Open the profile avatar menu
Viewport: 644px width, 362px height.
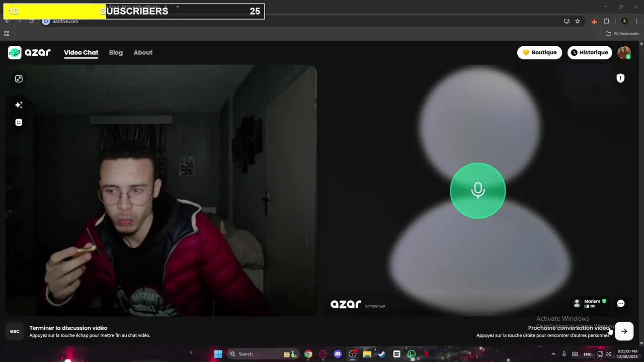coord(624,52)
